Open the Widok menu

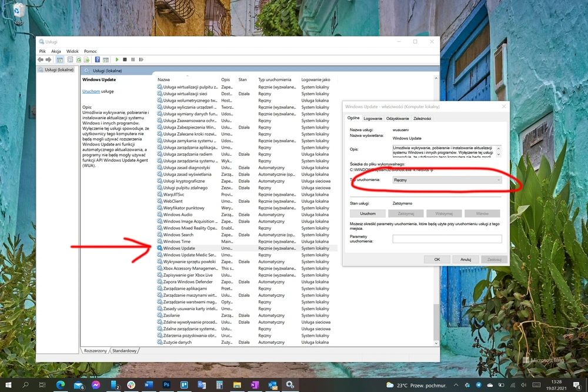72,51
